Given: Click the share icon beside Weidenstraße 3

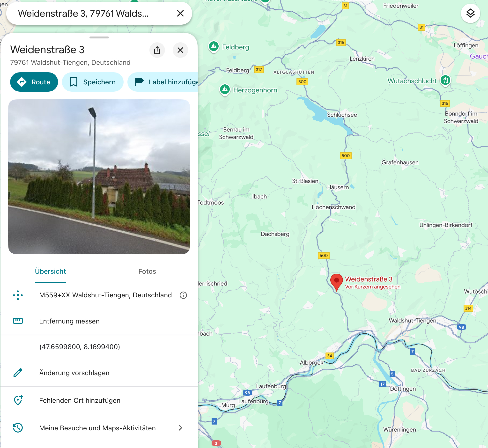Looking at the screenshot, I should [x=157, y=50].
